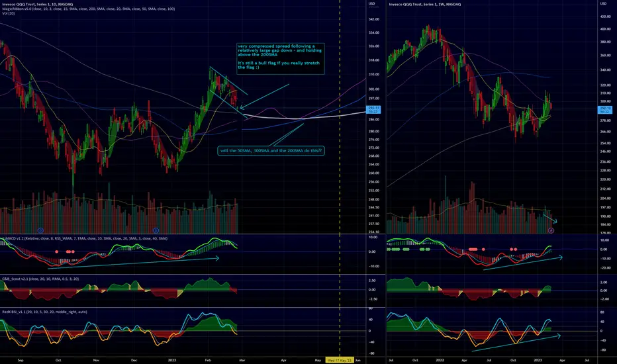The image size is (617, 364).
Task: Open the purple event marker on weekly chart
Action: click(x=551, y=230)
